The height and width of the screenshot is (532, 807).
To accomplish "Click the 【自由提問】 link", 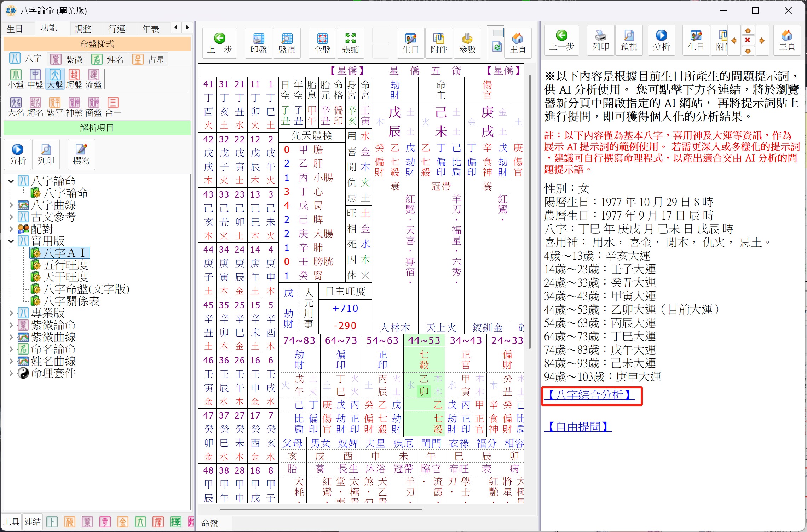I will point(578,427).
